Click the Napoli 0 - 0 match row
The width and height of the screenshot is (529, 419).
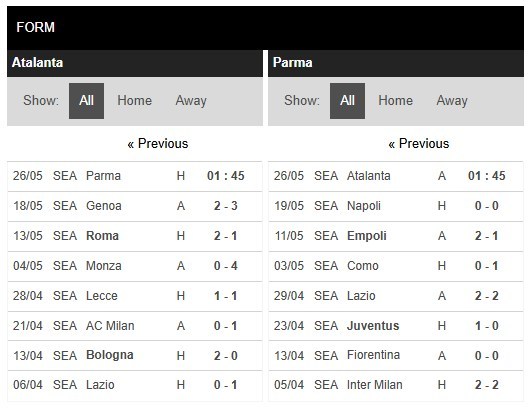(396, 206)
